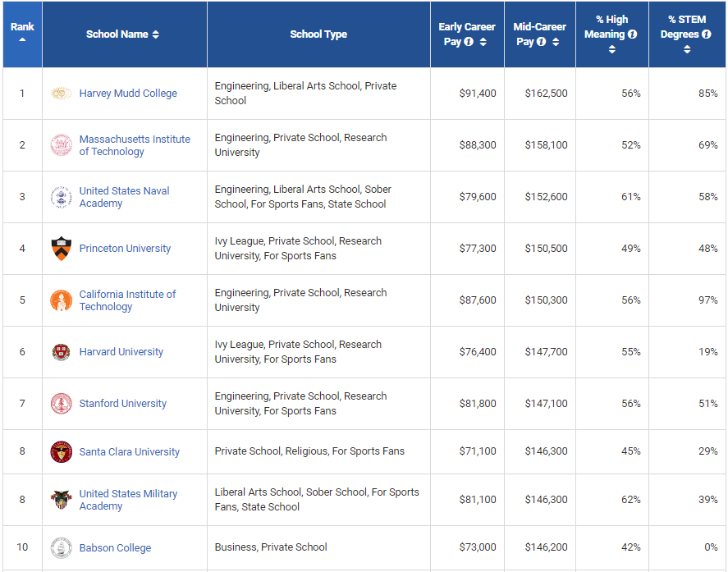Image resolution: width=728 pixels, height=572 pixels.
Task: Click the Stanford University seal icon
Action: (62, 404)
